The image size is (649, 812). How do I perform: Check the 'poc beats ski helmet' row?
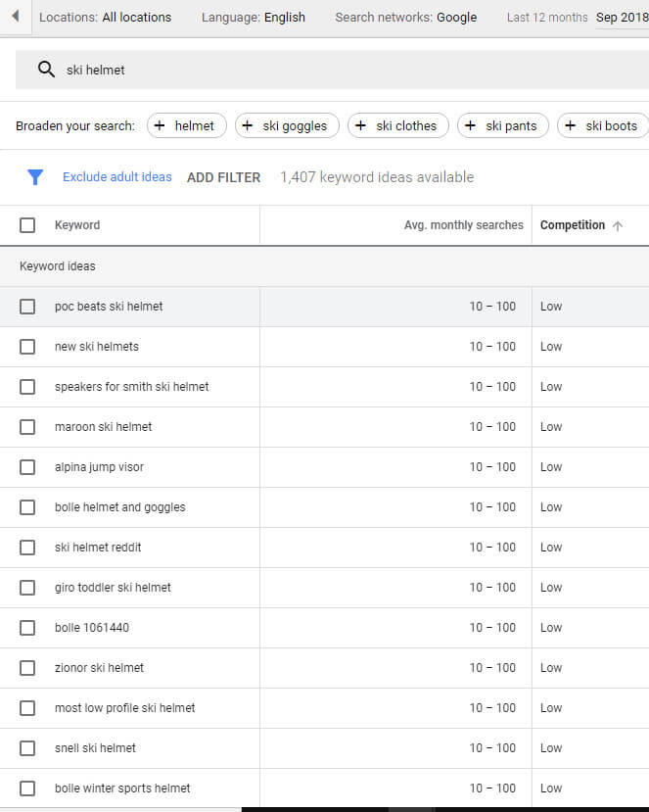[27, 307]
